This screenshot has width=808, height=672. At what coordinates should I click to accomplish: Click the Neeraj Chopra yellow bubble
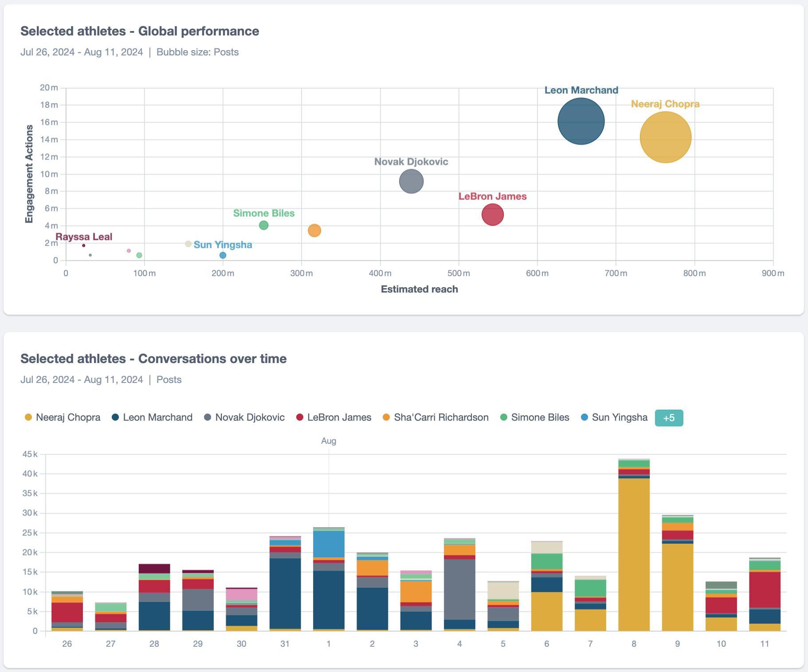666,137
